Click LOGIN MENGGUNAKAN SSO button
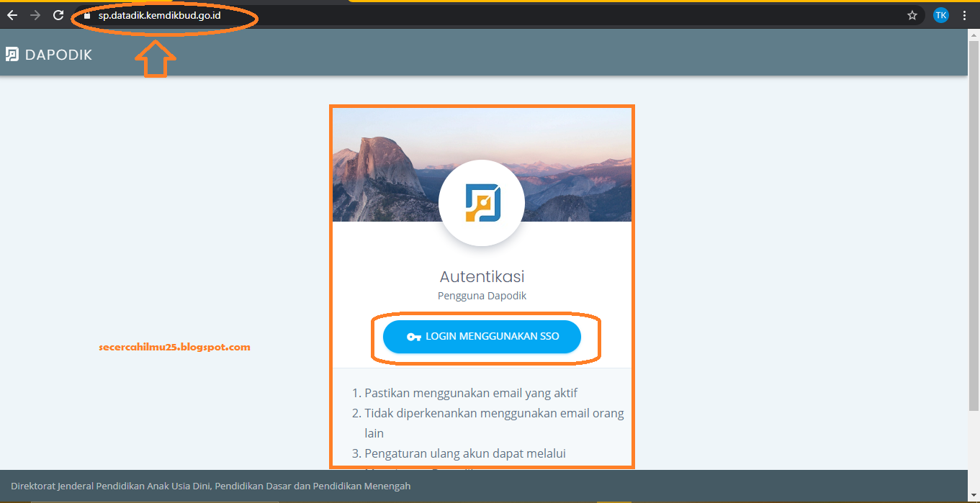980x503 pixels. [482, 337]
